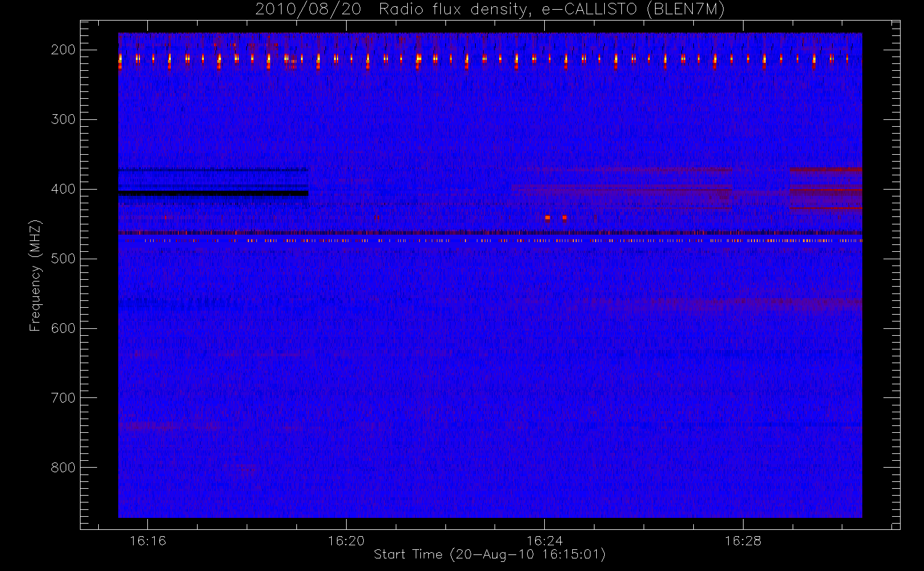924x571 pixels.
Task: Click the 800 frequency tick label
Action: (63, 468)
